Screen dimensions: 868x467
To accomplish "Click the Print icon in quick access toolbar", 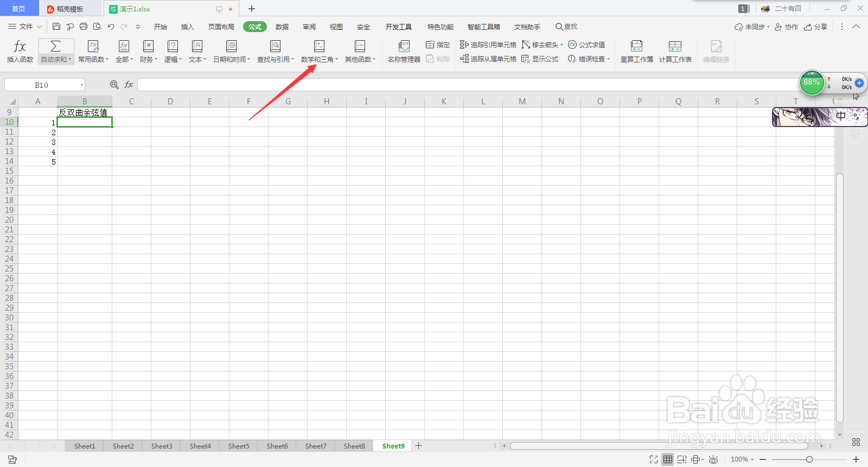I will [x=84, y=27].
